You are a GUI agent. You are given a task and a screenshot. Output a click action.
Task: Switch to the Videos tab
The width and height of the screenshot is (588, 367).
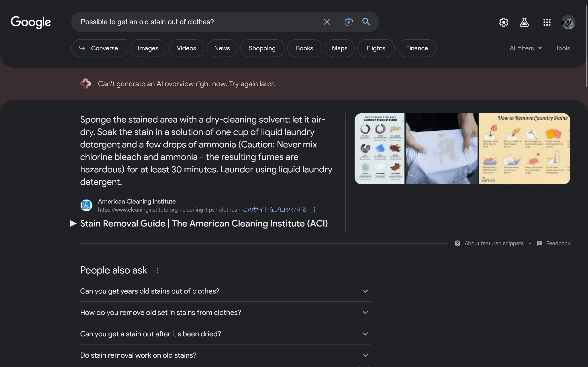[x=186, y=48]
